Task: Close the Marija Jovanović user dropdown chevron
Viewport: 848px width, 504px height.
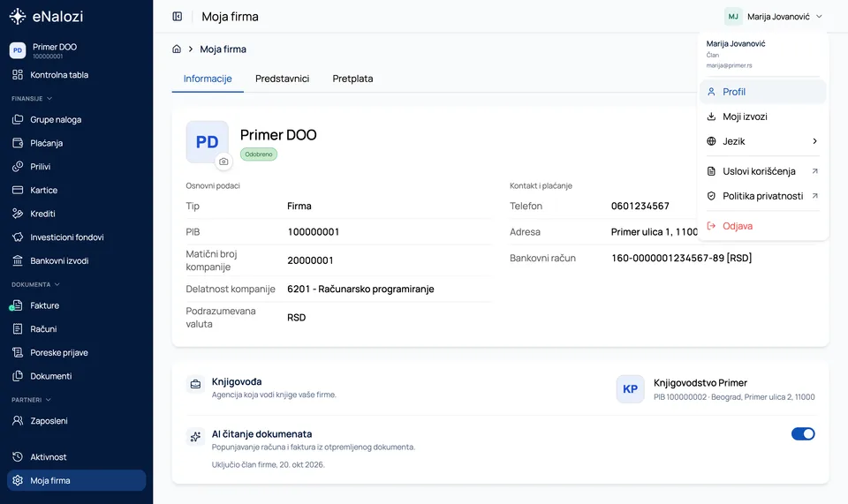Action: 819,17
